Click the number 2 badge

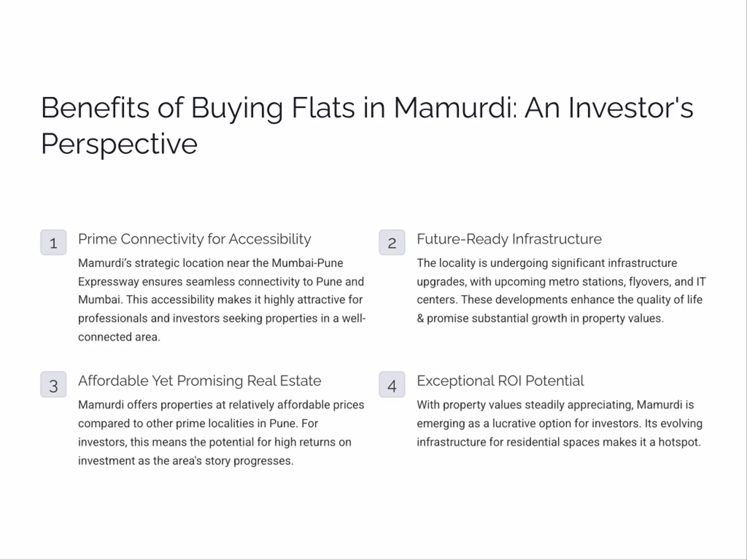tap(392, 242)
